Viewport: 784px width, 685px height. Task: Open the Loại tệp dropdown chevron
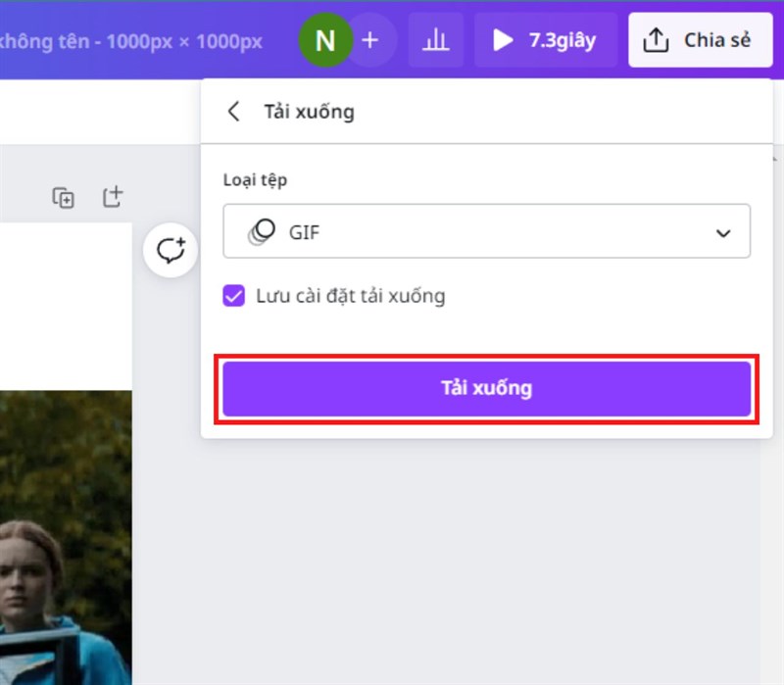pos(723,232)
